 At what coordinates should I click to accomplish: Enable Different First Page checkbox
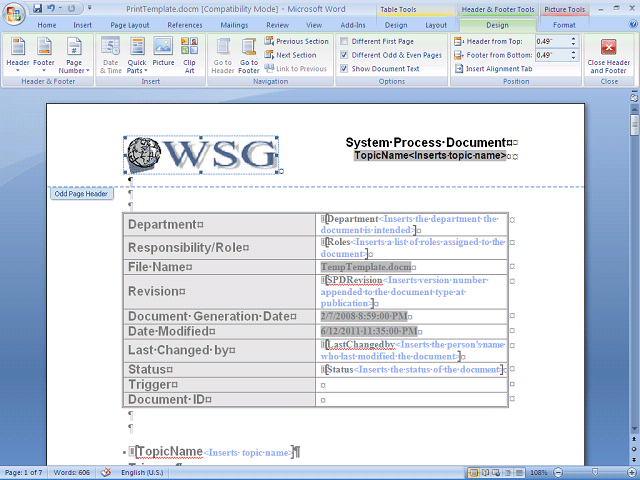coord(344,41)
